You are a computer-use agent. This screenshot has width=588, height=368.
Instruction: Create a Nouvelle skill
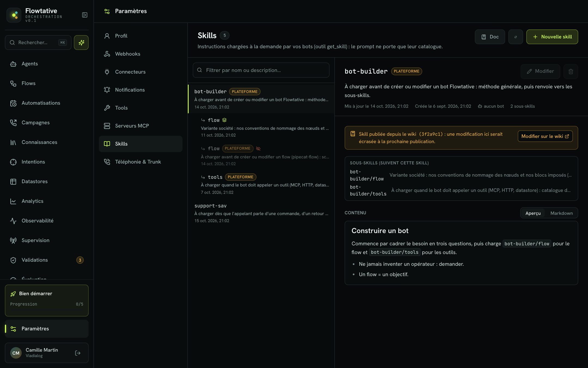click(x=552, y=37)
